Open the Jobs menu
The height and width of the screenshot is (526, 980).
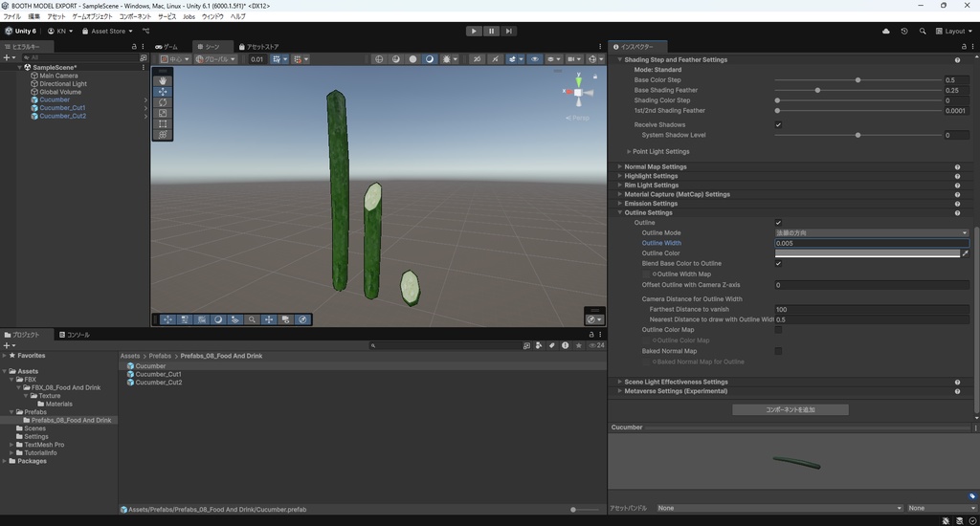[x=189, y=16]
